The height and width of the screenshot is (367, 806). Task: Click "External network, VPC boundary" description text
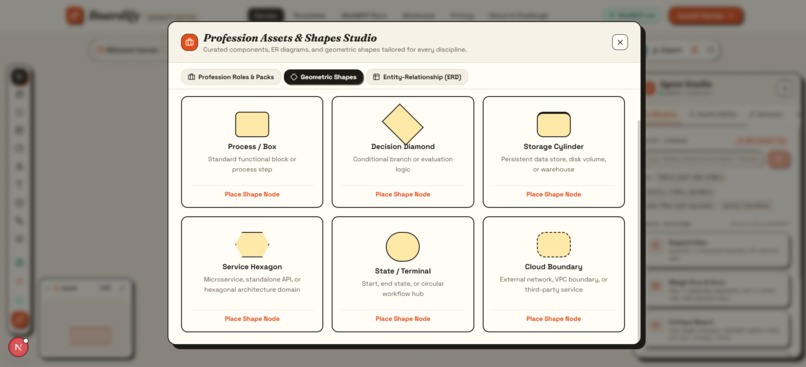[554, 285]
